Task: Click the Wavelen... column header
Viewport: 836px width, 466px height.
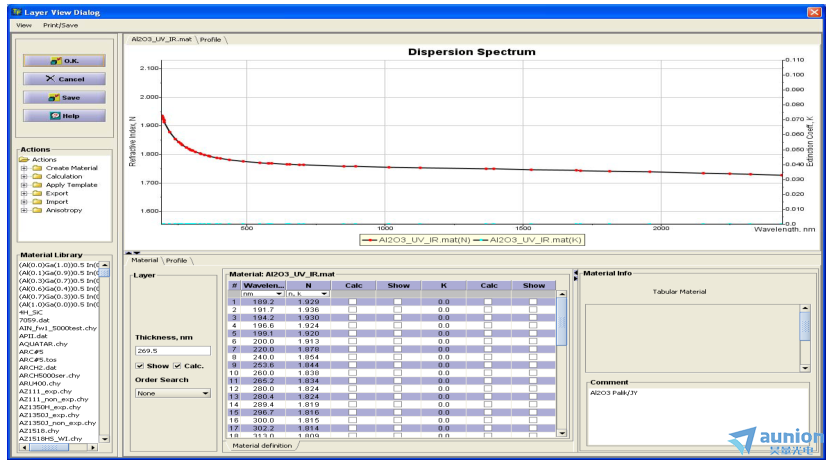Action: pyautogui.click(x=262, y=286)
